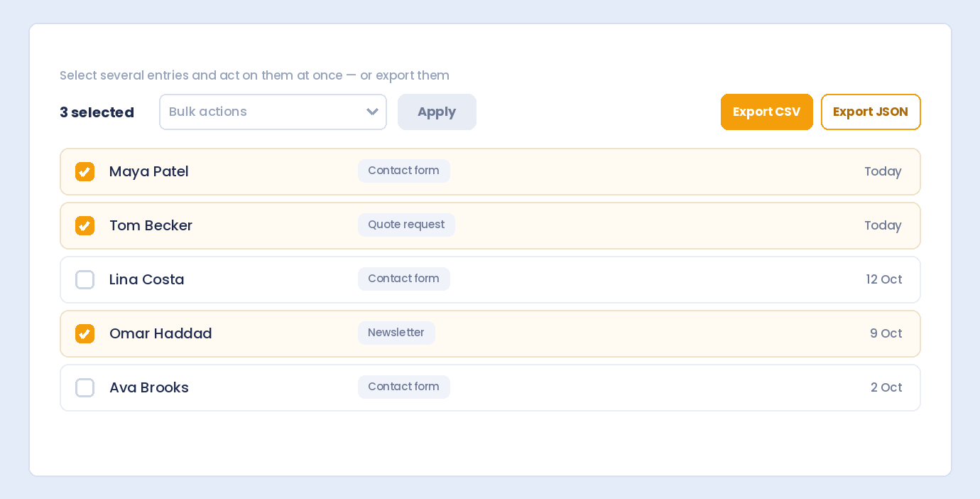The image size is (980, 499).
Task: Click the Newsletter tag
Action: pos(396,333)
